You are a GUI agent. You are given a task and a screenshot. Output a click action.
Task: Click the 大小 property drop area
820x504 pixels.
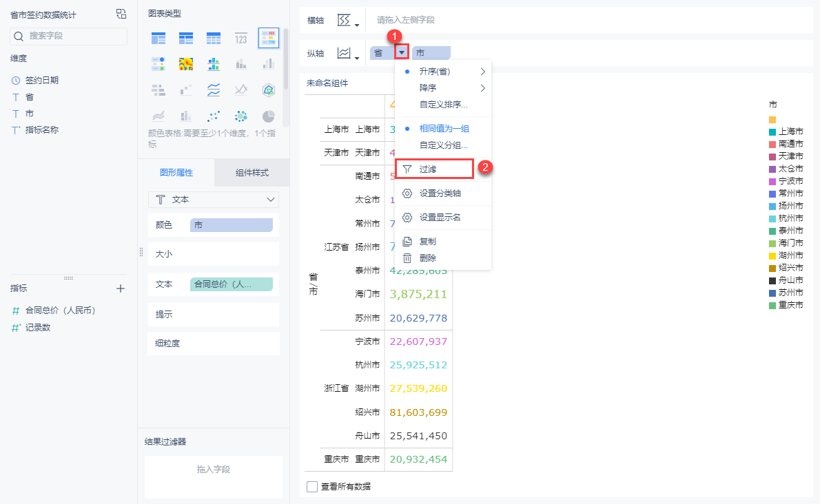tap(214, 254)
